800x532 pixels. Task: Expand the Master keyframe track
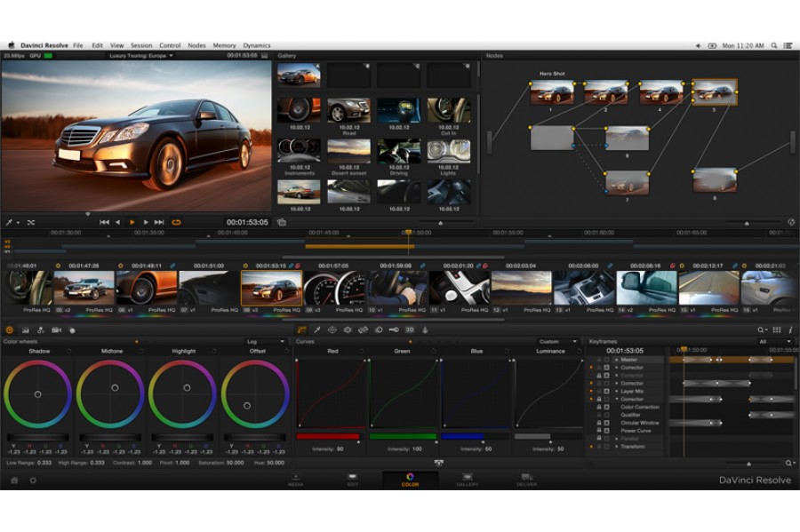pyautogui.click(x=616, y=360)
